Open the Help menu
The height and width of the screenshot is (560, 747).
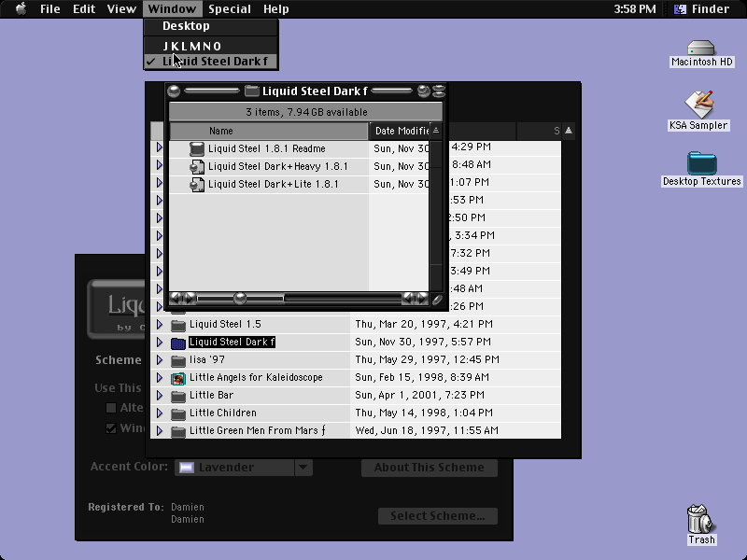point(275,9)
